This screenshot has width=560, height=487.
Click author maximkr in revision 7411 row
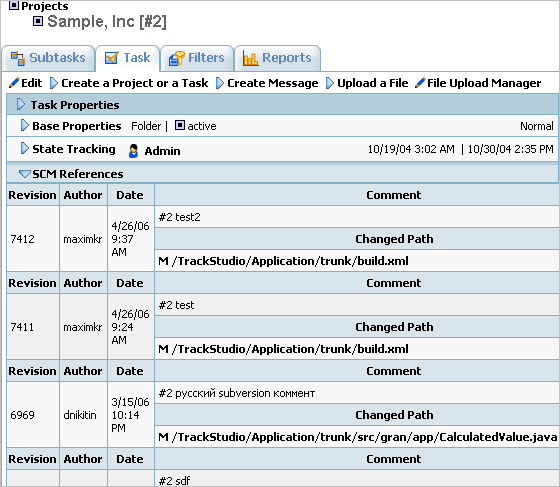(x=83, y=327)
